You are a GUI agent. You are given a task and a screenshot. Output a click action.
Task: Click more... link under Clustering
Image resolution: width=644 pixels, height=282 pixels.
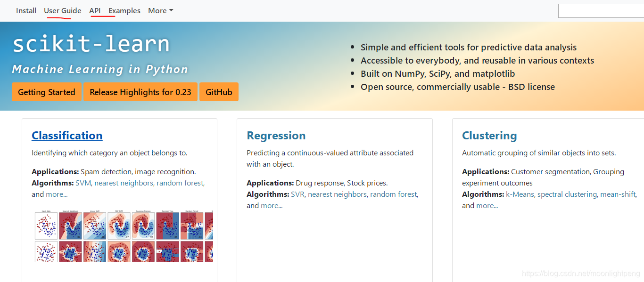tap(487, 205)
